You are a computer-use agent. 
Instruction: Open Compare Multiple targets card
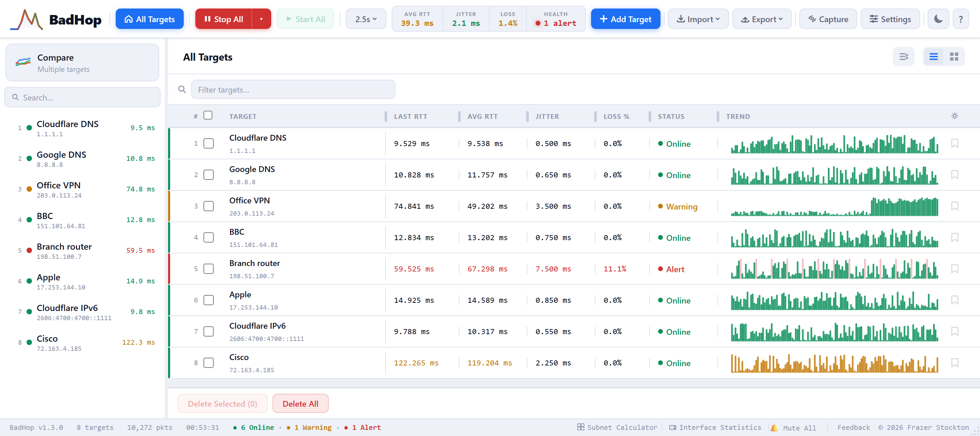(82, 62)
